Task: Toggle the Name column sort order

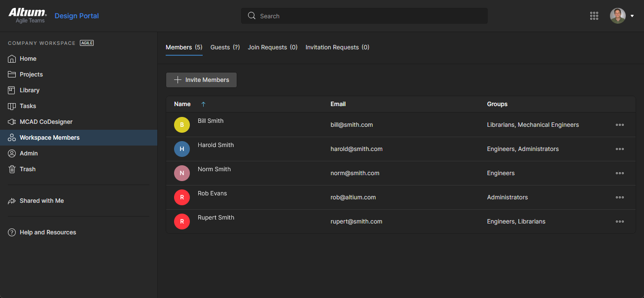Action: click(x=203, y=104)
